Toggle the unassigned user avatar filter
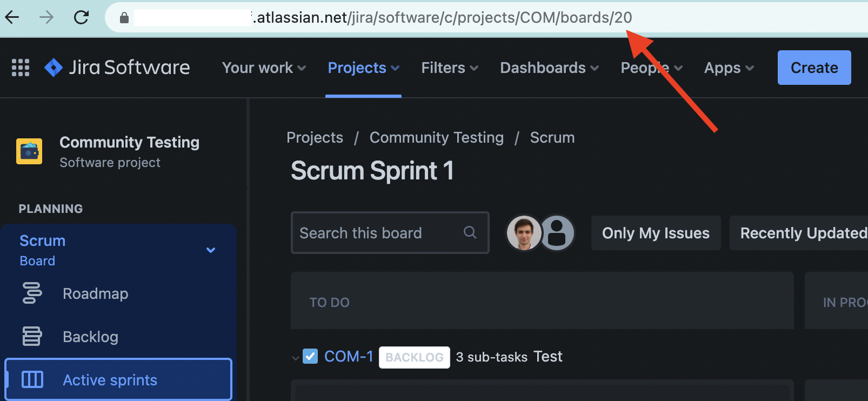868x401 pixels. pos(558,233)
